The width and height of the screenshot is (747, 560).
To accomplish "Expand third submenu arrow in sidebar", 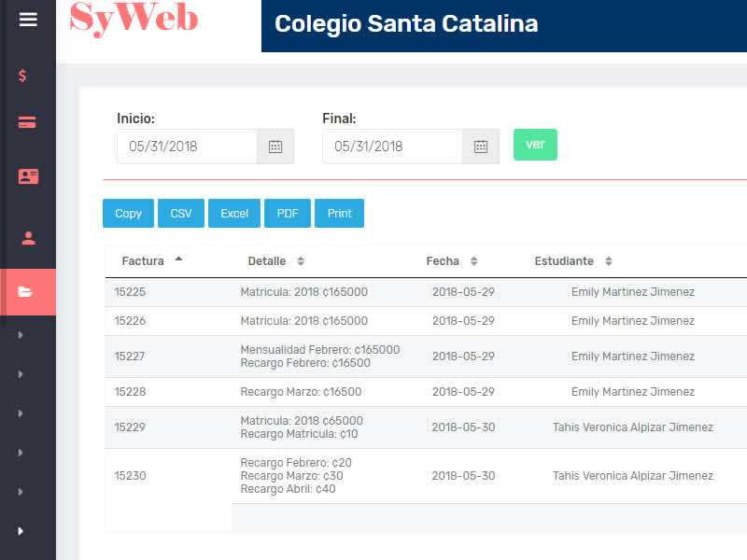I will click(x=20, y=413).
